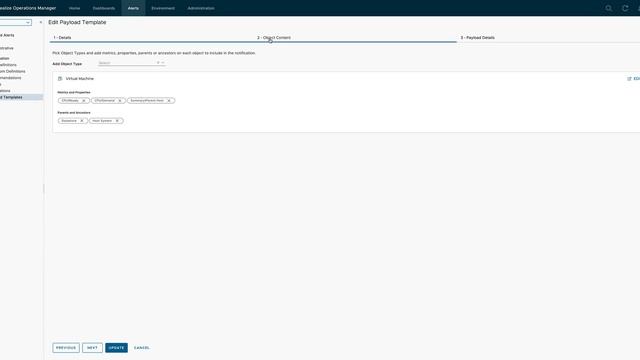The width and height of the screenshot is (640, 360).
Task: Open the Dashboards menu
Action: [x=104, y=8]
